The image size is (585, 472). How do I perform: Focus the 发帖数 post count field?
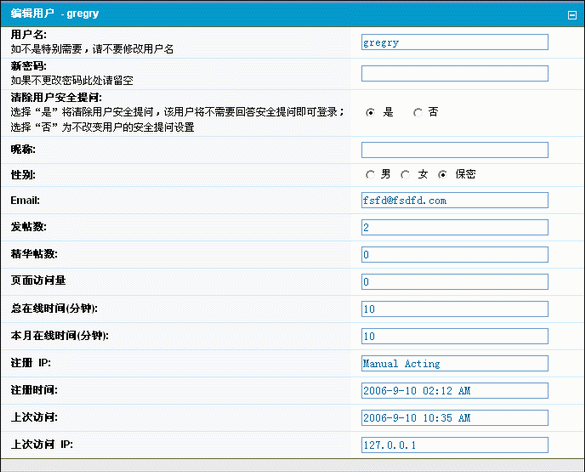[x=455, y=227]
